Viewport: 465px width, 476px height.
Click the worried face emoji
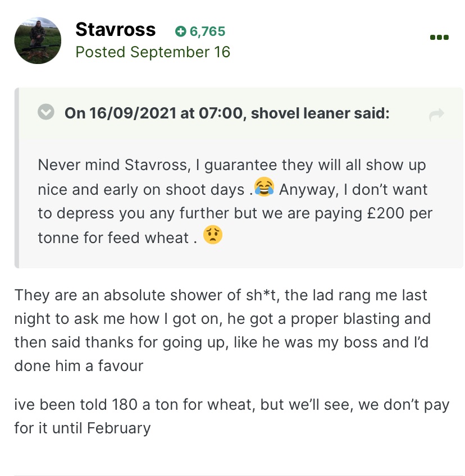(x=213, y=235)
